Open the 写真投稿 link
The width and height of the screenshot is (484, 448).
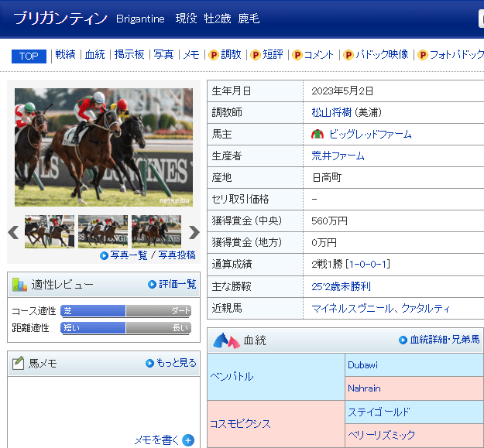tap(177, 255)
